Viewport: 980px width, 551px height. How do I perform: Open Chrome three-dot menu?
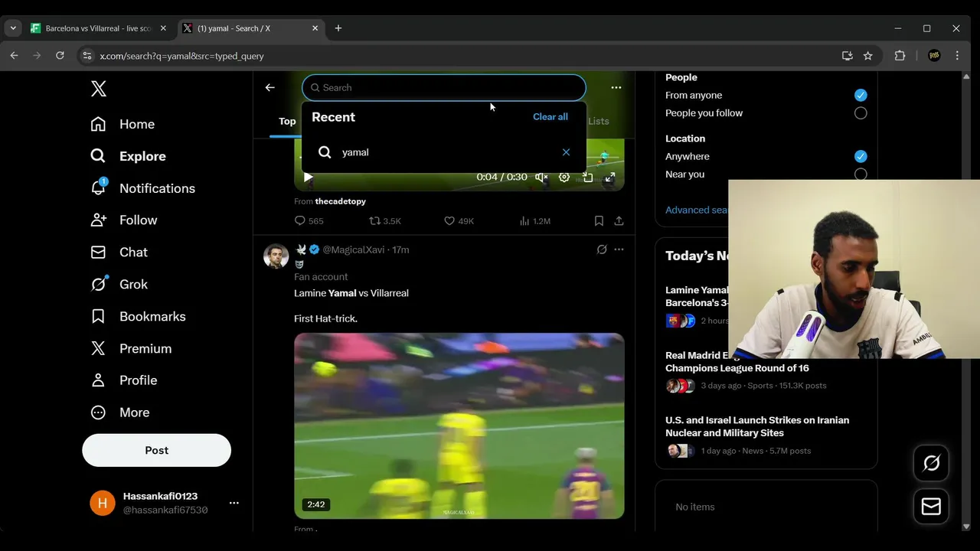[957, 56]
